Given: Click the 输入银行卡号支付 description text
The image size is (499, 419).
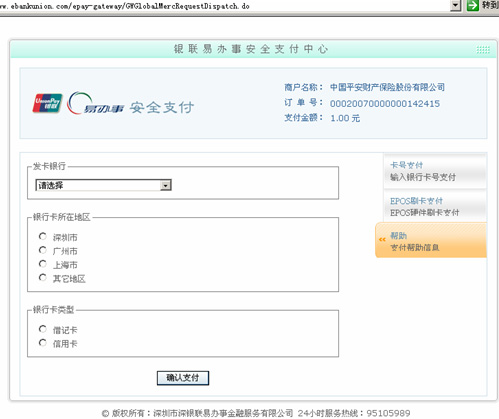Looking at the screenshot, I should point(423,177).
